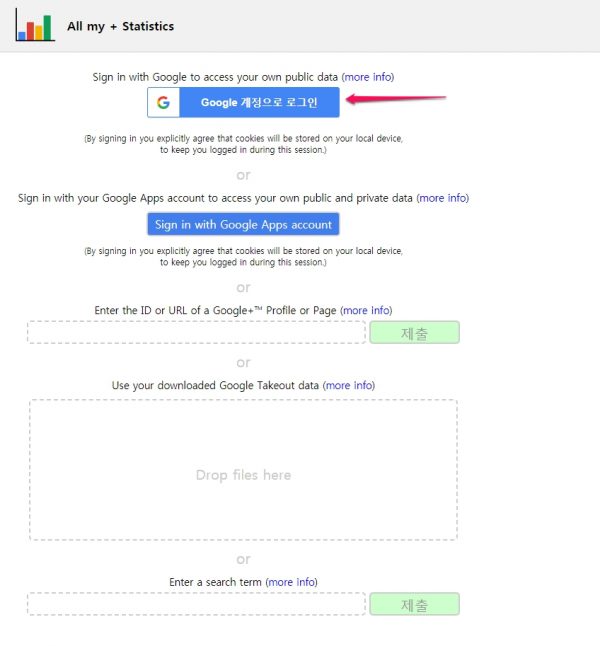Click the "Enter a search term" label
600x646 pixels.
215,581
